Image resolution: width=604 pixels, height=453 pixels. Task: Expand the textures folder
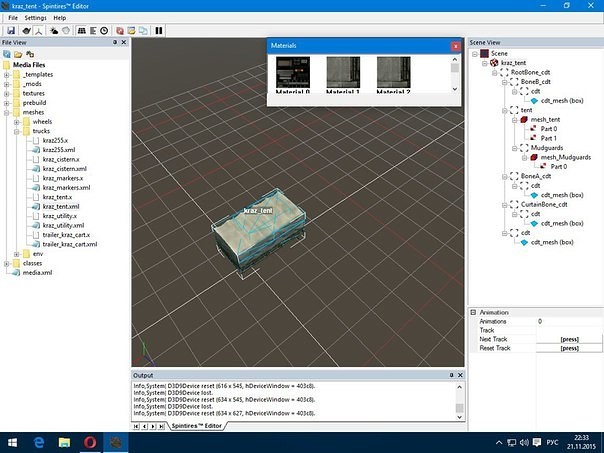tap(7, 94)
